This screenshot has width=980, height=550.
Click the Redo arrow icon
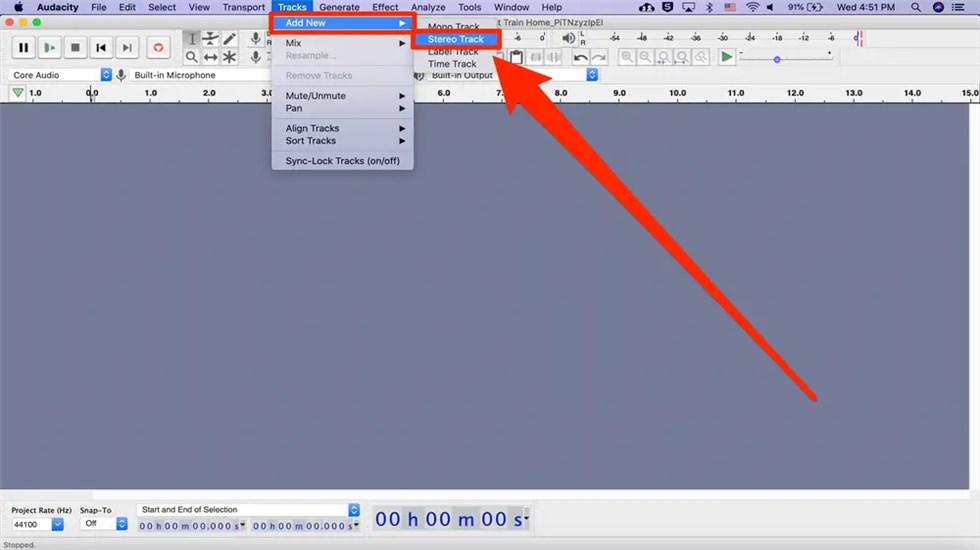tap(599, 57)
